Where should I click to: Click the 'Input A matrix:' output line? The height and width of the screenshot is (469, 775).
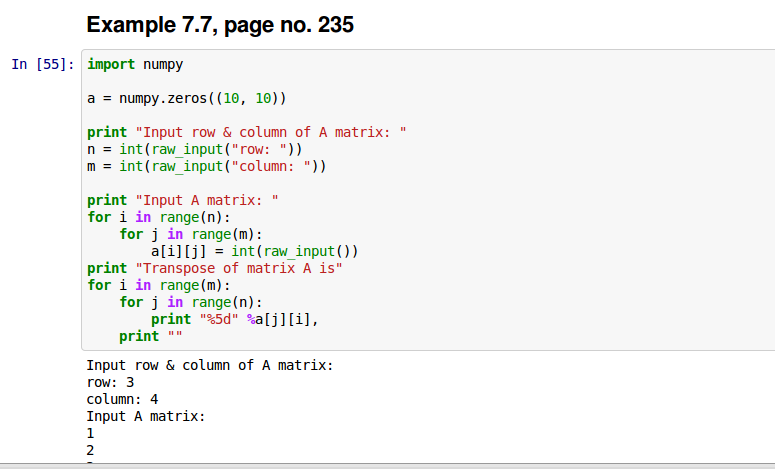point(146,415)
